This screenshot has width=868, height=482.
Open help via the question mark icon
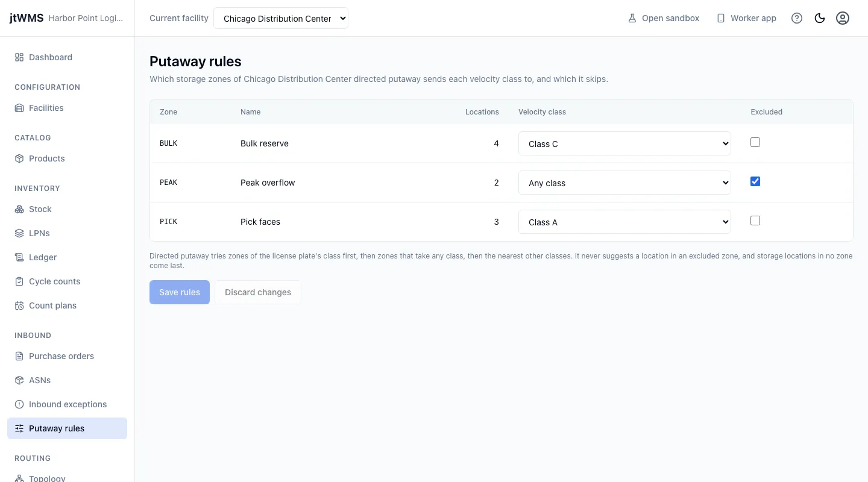(x=797, y=18)
